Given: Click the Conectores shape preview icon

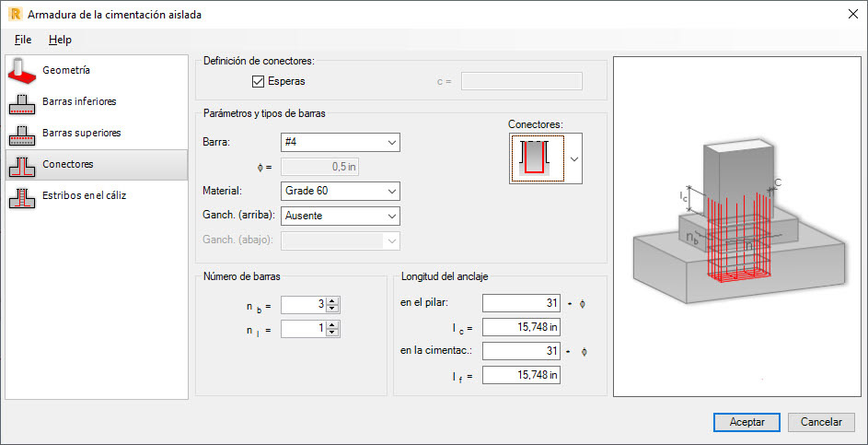Looking at the screenshot, I should coord(535,158).
